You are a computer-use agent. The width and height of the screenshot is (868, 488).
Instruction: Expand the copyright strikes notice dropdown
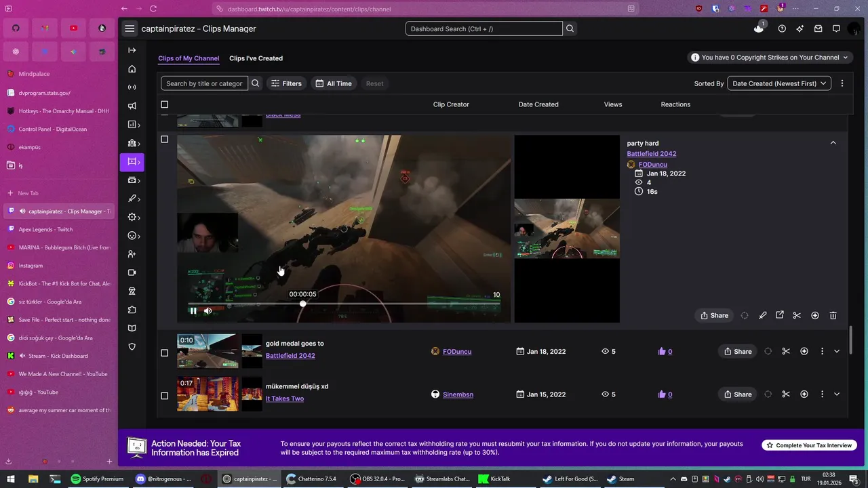tap(771, 58)
